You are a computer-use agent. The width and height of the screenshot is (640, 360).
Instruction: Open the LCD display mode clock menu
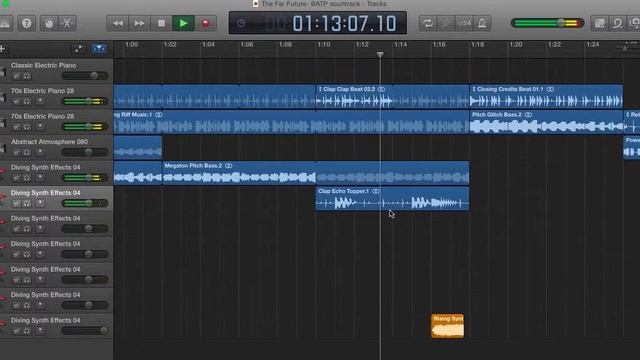click(x=241, y=23)
